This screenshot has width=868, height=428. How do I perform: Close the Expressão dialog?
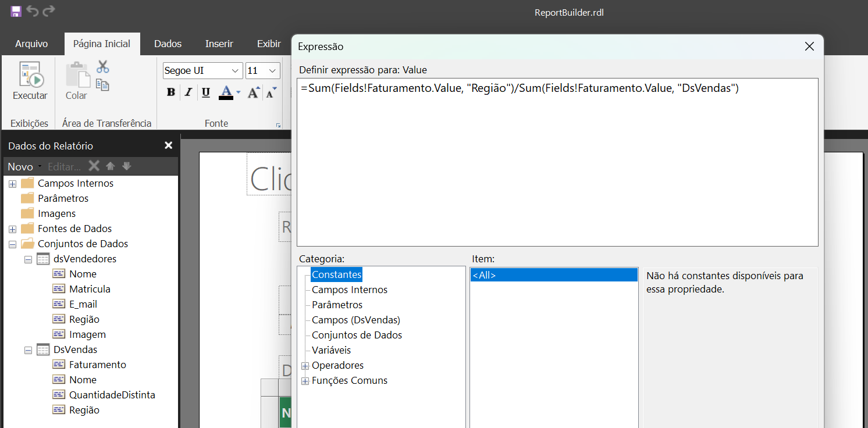pyautogui.click(x=809, y=47)
